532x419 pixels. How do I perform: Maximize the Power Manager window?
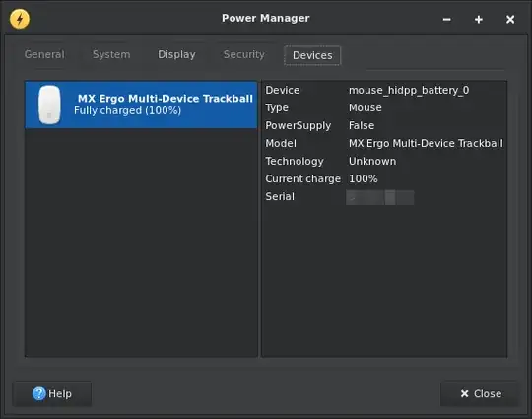pos(479,20)
